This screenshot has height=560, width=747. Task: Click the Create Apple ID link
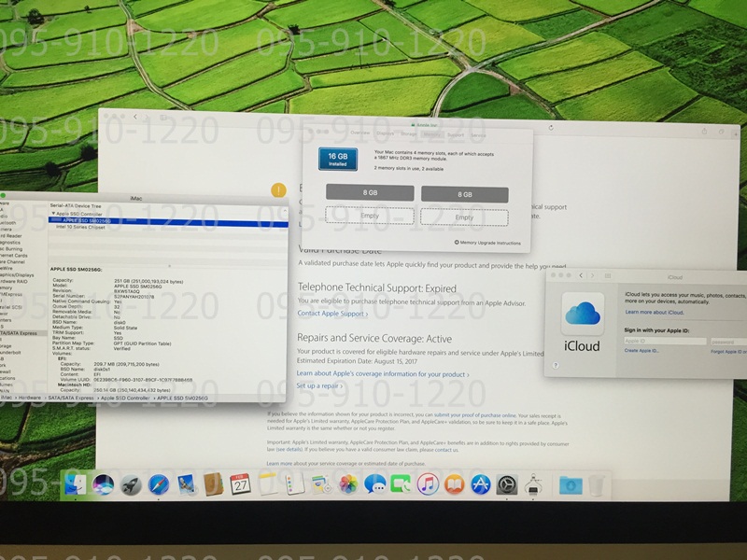click(641, 351)
